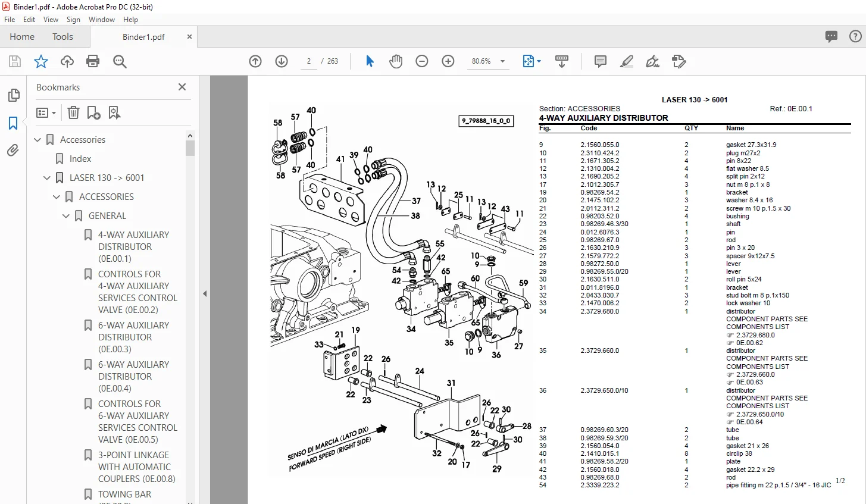Delete the selected bookmark with trash icon
This screenshot has width=866, height=504.
73,112
